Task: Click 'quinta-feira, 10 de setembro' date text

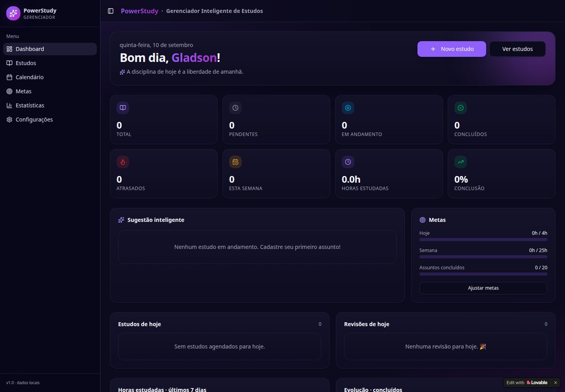Action: point(156,45)
